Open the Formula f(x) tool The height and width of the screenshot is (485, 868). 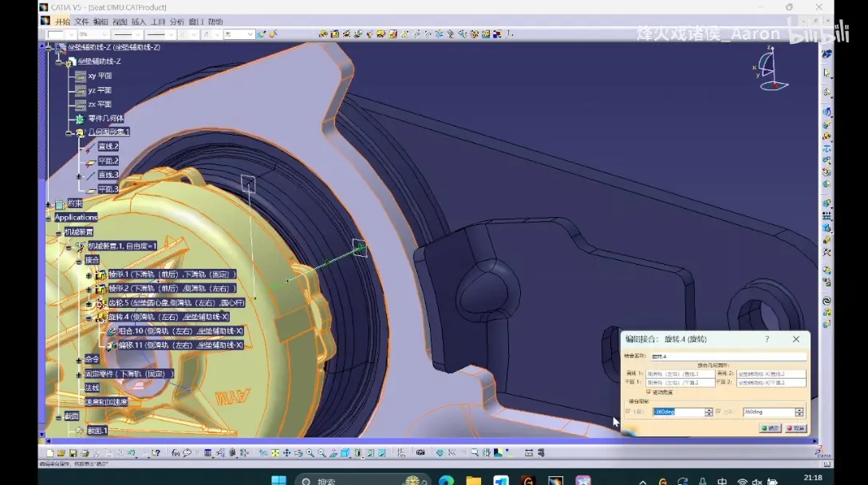[176, 453]
